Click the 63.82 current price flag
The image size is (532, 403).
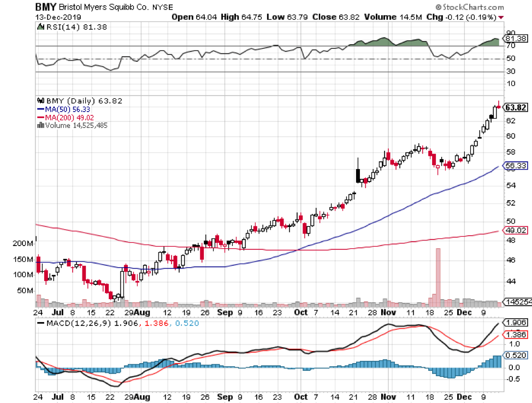(x=516, y=107)
